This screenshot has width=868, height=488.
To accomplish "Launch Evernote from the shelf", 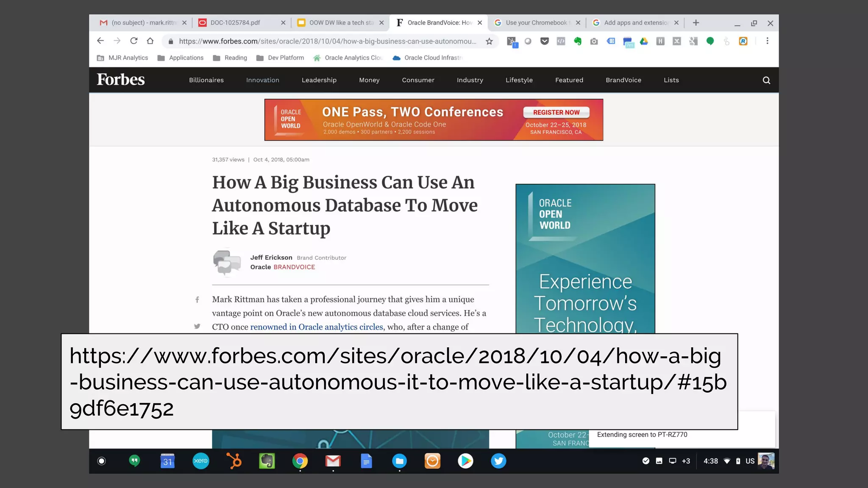I will 267,461.
